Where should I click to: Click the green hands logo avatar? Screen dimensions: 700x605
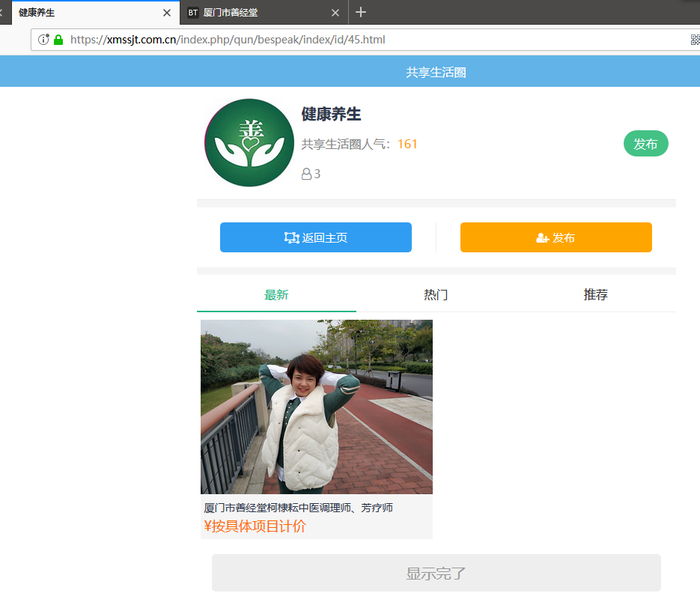coord(249,143)
